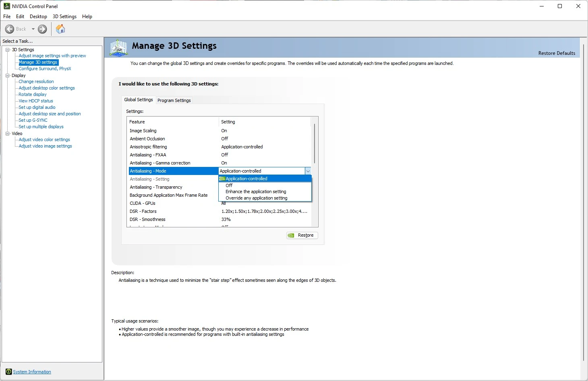Image resolution: width=588 pixels, height=381 pixels.
Task: Click the NVIDIA logo beside Application-controlled
Action: point(222,178)
